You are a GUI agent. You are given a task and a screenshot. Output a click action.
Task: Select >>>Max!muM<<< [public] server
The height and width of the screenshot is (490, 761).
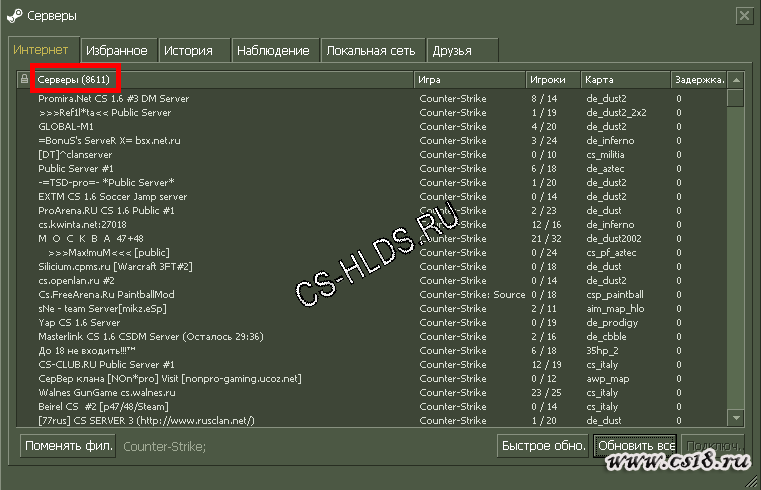click(x=372, y=253)
